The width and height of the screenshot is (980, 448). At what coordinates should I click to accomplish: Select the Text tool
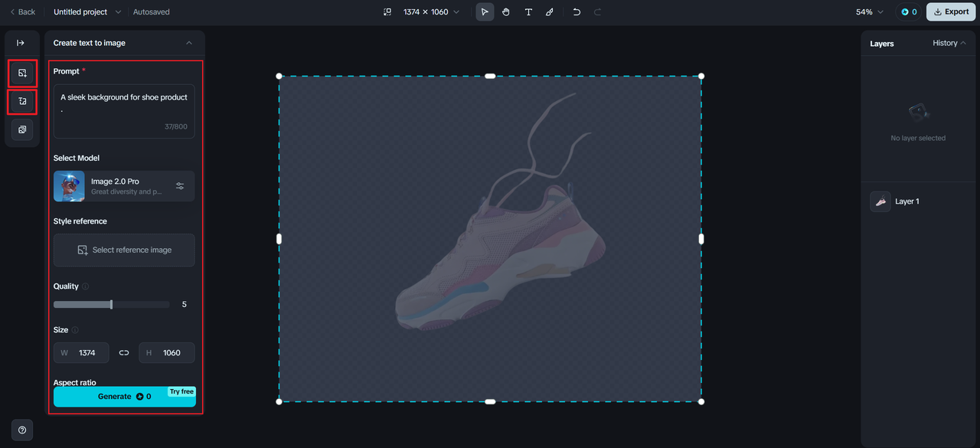[x=528, y=12]
